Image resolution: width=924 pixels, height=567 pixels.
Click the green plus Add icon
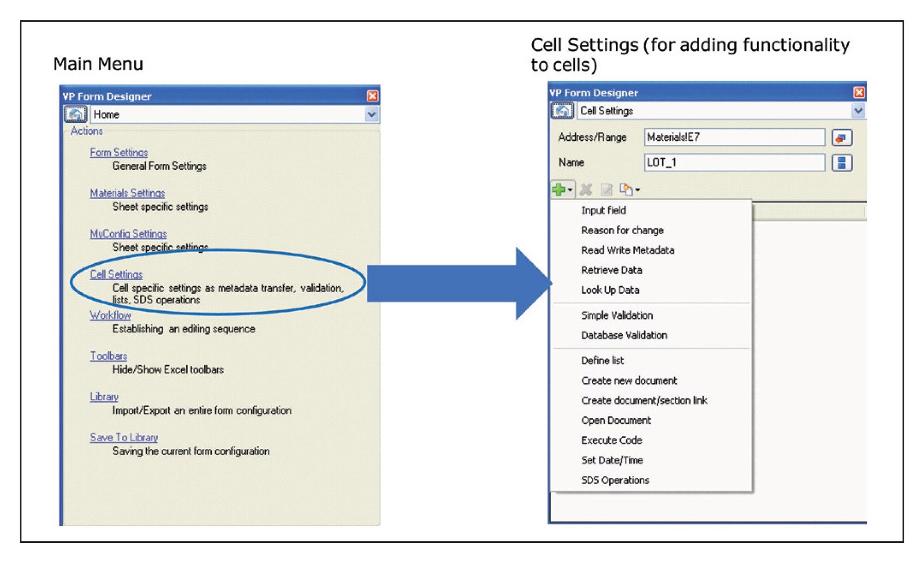(x=559, y=189)
